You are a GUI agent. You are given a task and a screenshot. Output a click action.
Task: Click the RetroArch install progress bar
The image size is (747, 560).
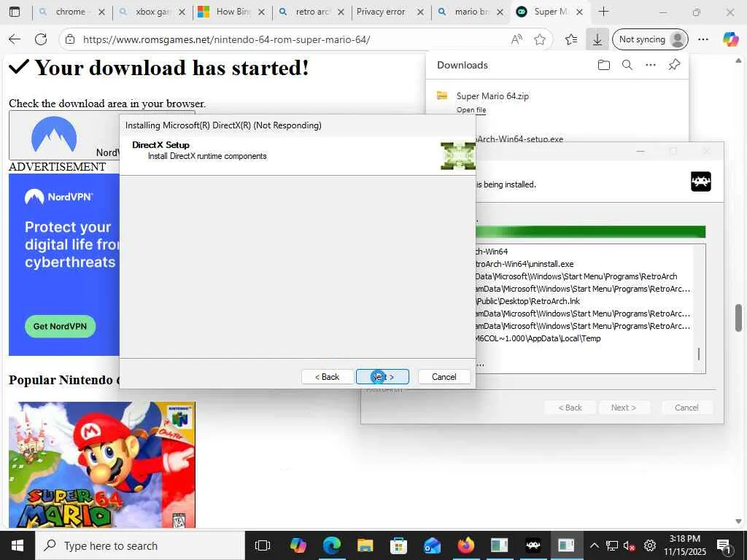point(591,232)
